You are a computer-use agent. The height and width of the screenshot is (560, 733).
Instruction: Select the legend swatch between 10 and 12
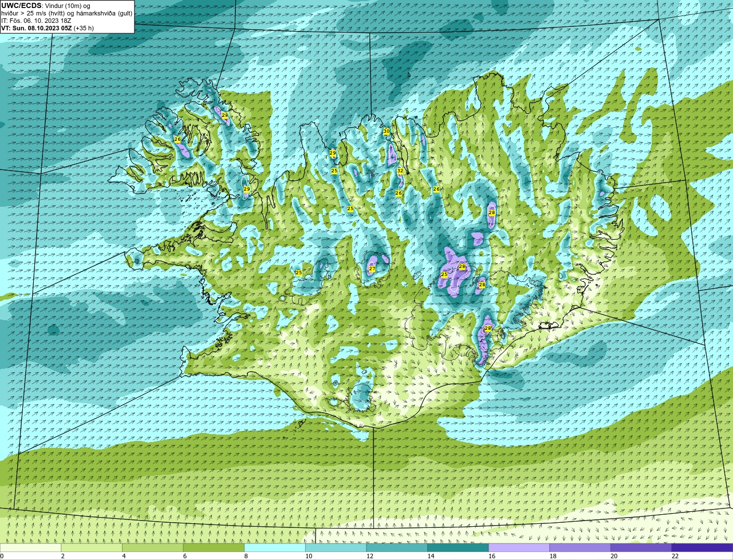(x=336, y=548)
